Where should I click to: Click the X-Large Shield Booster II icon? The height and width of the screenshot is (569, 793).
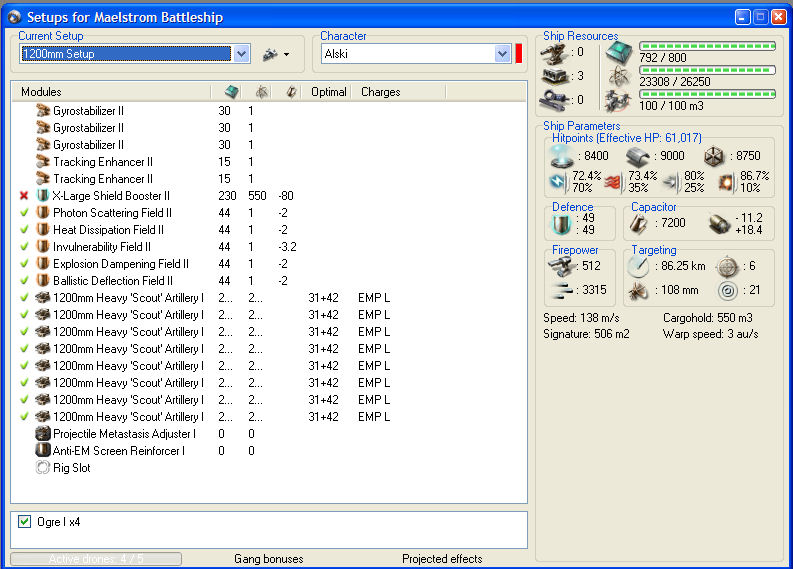(43, 196)
